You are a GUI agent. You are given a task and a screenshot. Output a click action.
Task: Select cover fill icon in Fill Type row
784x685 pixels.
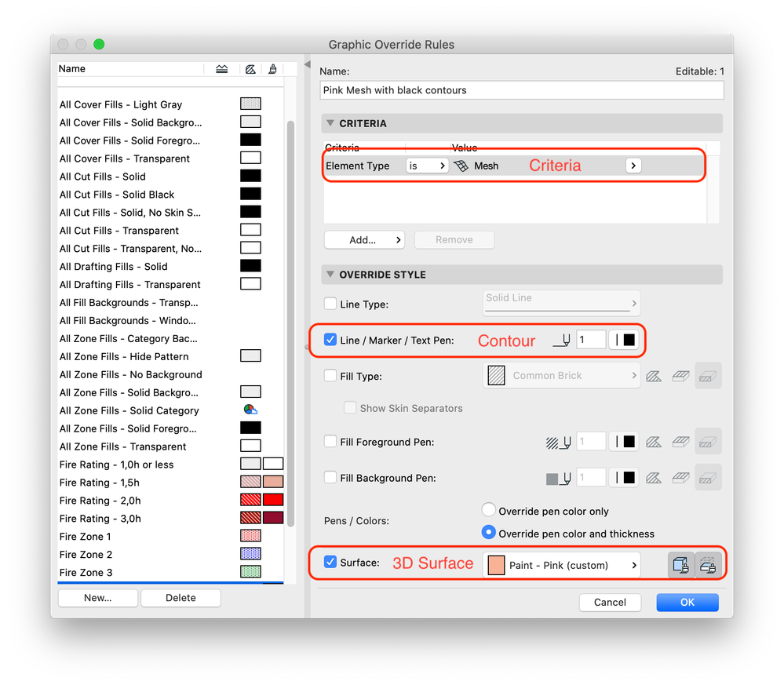point(680,376)
